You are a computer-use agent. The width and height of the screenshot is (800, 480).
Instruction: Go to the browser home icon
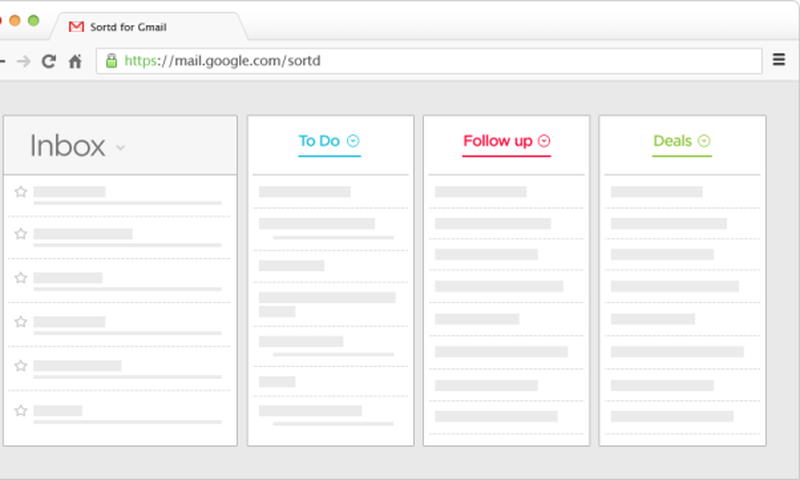pyautogui.click(x=75, y=62)
